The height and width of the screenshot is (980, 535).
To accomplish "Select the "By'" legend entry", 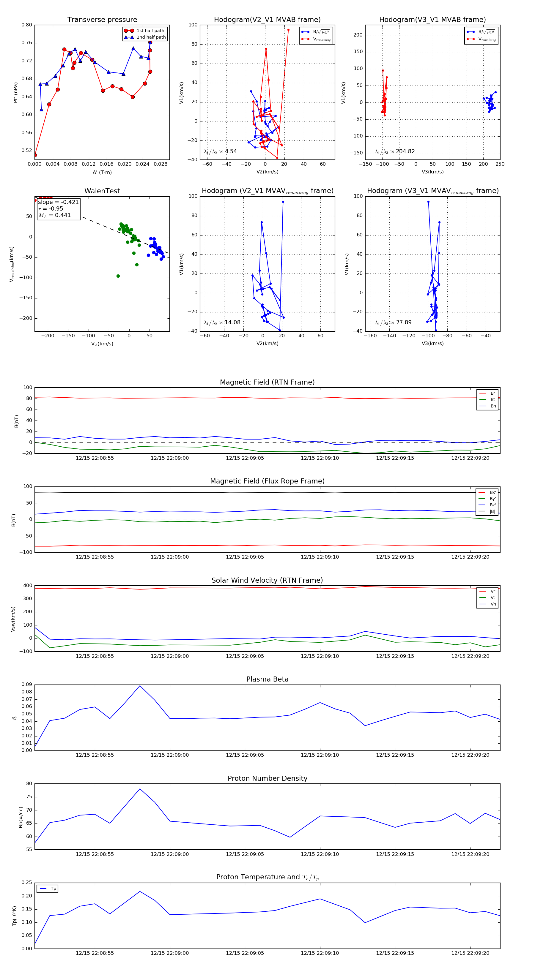I will [x=487, y=499].
